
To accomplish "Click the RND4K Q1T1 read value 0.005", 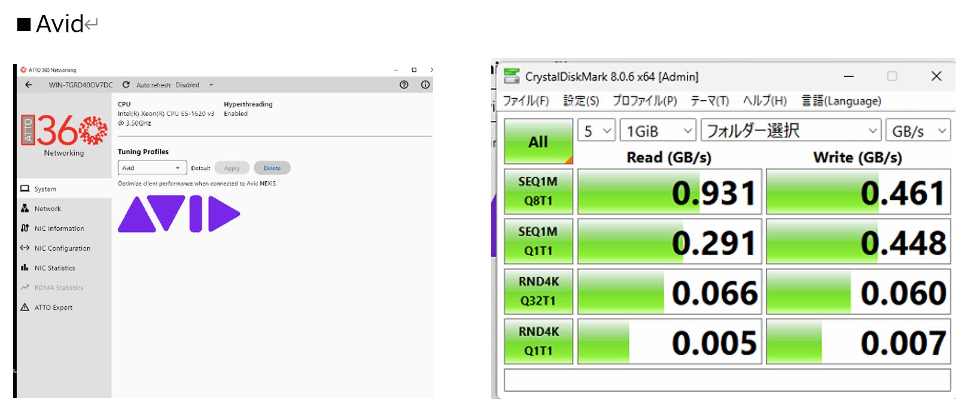I will [669, 341].
